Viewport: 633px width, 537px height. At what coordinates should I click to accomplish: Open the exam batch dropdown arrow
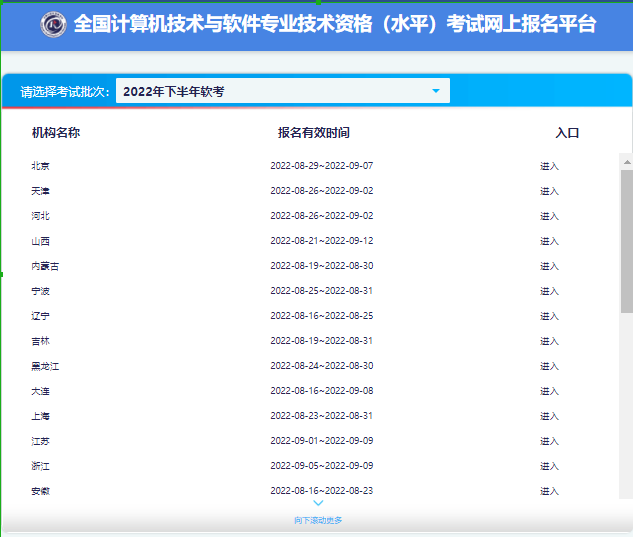[x=436, y=91]
